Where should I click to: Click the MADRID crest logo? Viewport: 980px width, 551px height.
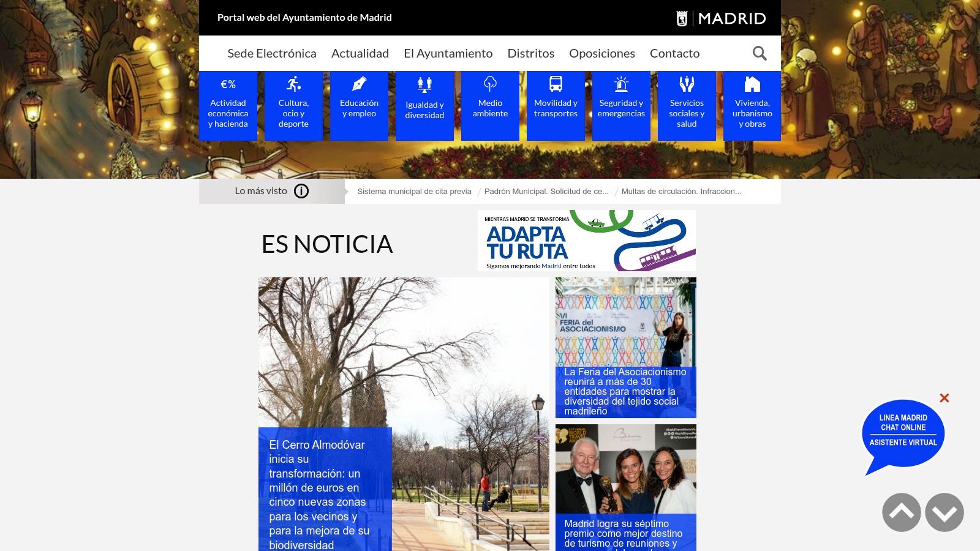[682, 18]
